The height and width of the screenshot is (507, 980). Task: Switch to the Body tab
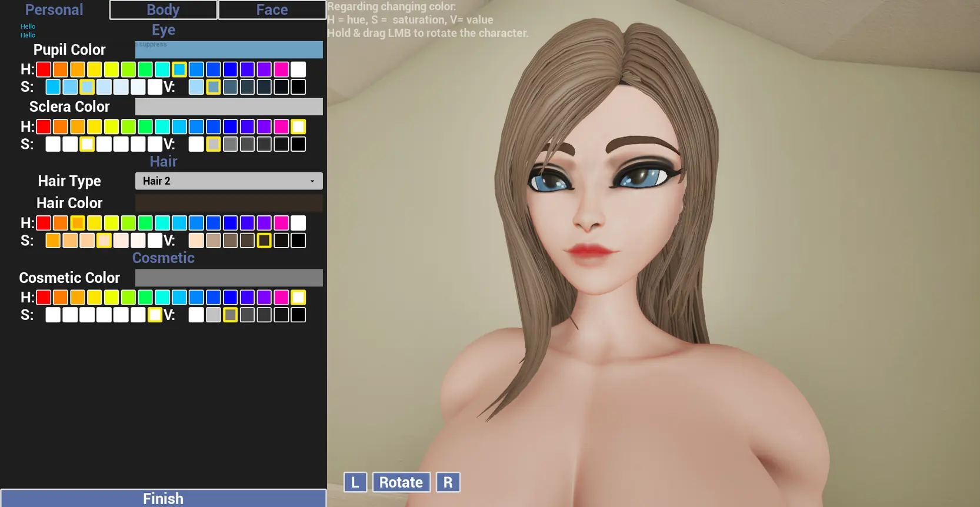pos(163,10)
